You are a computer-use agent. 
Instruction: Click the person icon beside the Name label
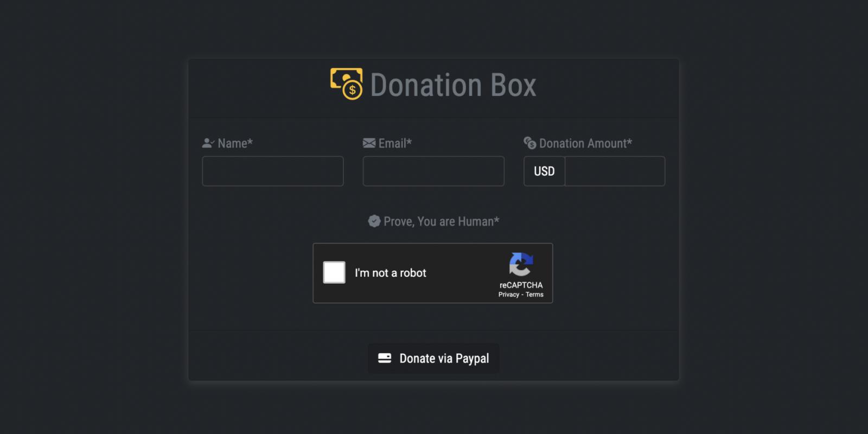pyautogui.click(x=208, y=143)
